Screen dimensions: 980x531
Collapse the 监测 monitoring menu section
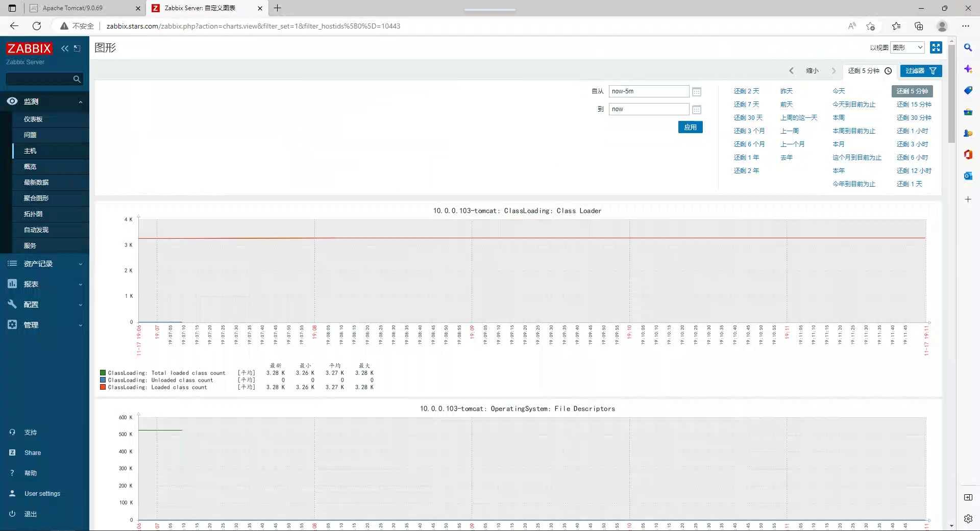44,102
